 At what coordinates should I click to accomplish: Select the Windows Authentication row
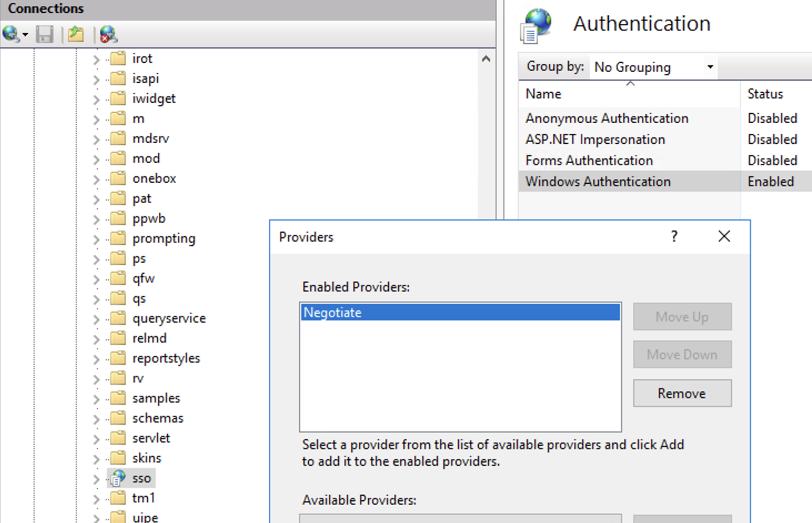coord(598,181)
